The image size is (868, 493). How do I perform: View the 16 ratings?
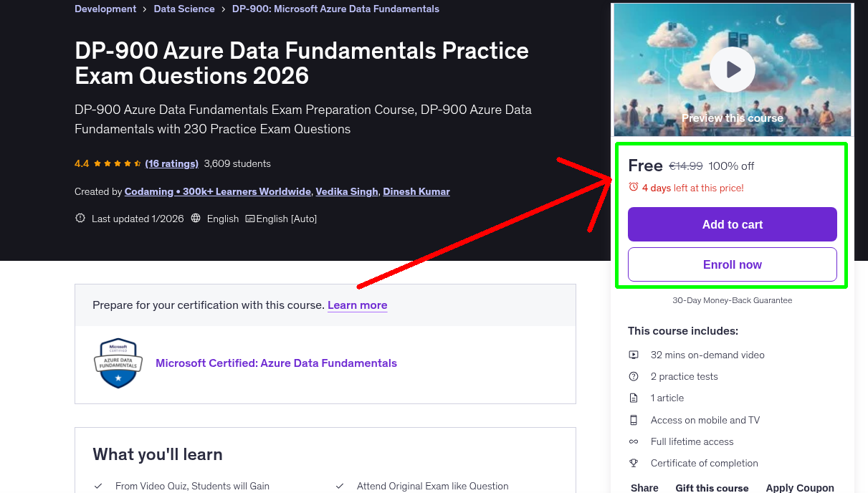click(x=171, y=163)
